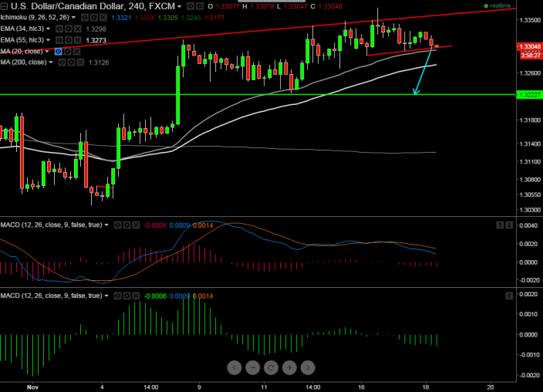Expand the upper MACD pane dropdown arrow
543x392 pixels.
tap(106, 225)
